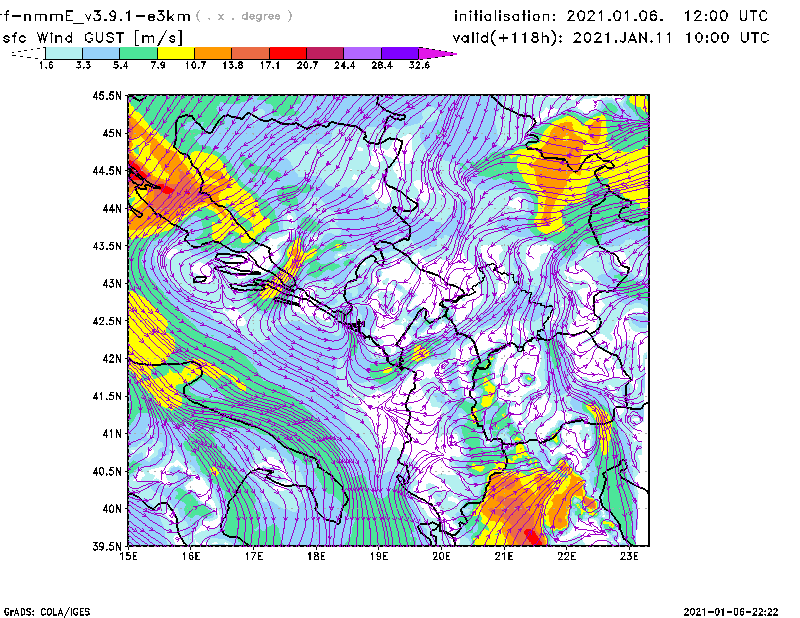Click the '42N' latitude label
The image size is (800, 618).
(x=112, y=359)
